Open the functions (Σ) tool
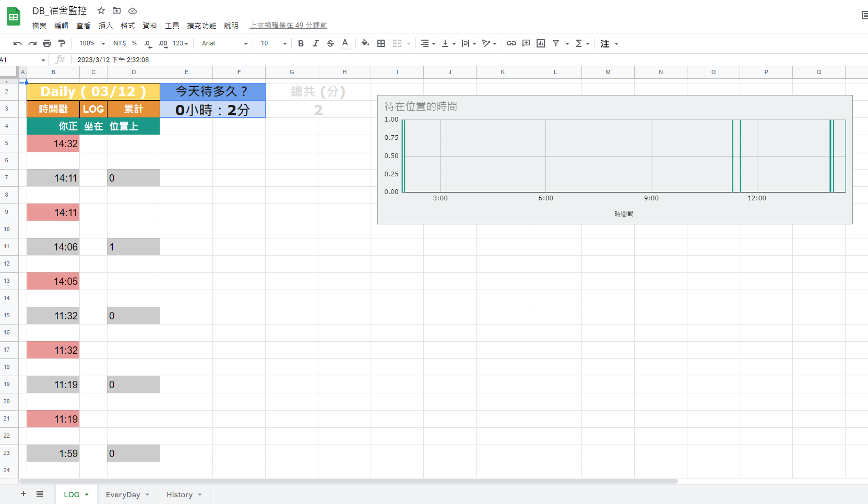Viewport: 868px width, 504px height. [x=579, y=43]
